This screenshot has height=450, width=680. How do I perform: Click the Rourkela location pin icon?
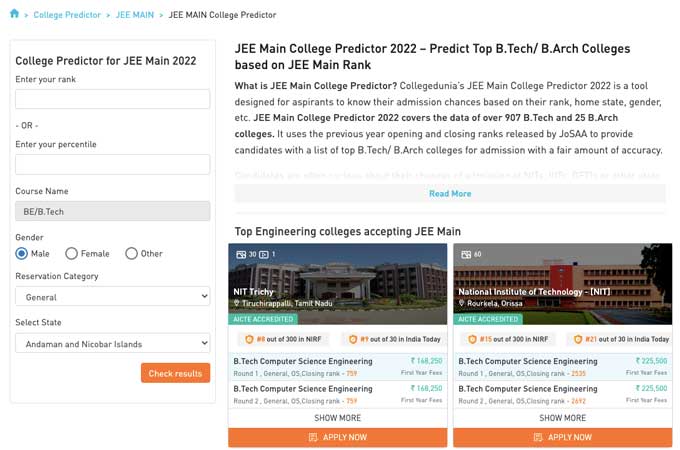tap(461, 303)
